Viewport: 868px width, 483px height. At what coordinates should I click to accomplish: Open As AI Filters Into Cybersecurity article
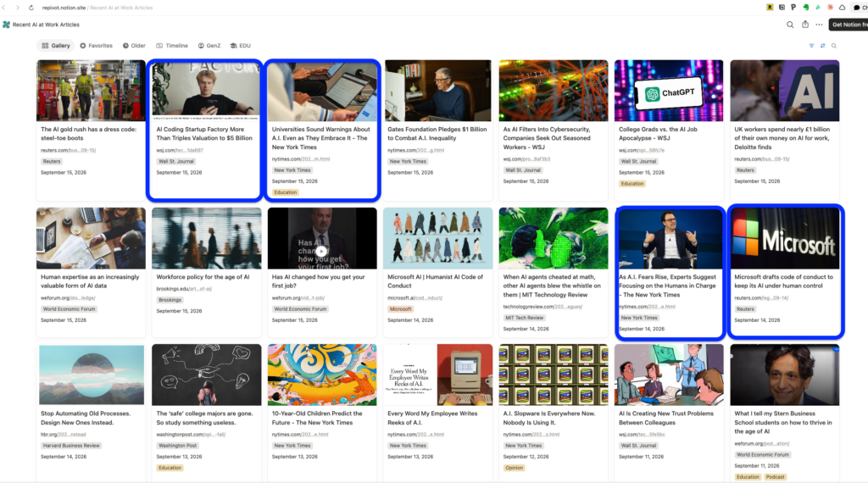[x=553, y=130]
